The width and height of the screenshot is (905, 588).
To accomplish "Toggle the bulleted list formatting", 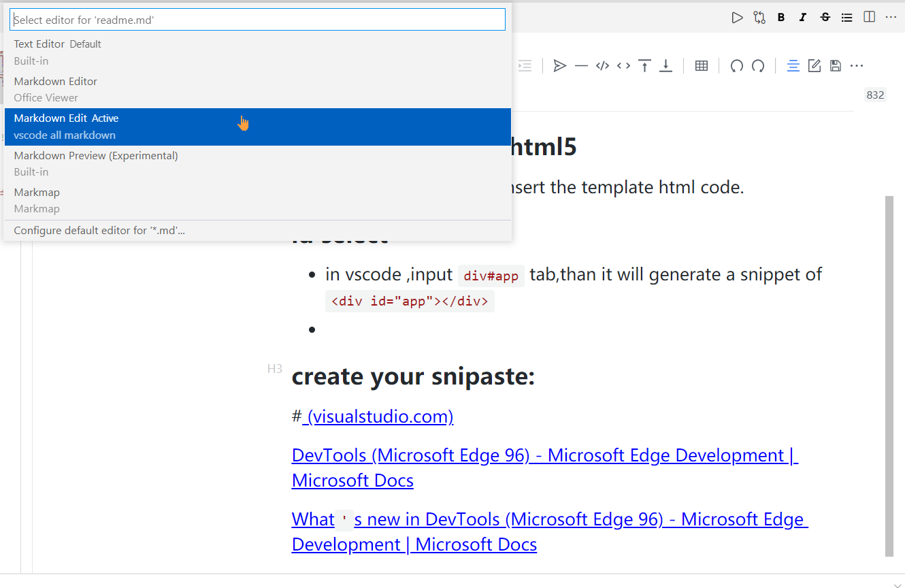I will [x=846, y=17].
